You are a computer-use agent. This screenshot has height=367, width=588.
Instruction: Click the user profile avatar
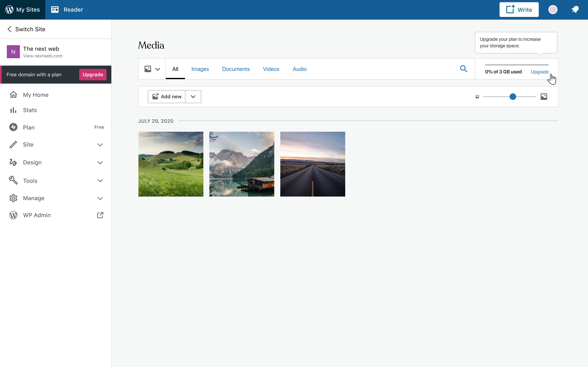click(x=552, y=10)
